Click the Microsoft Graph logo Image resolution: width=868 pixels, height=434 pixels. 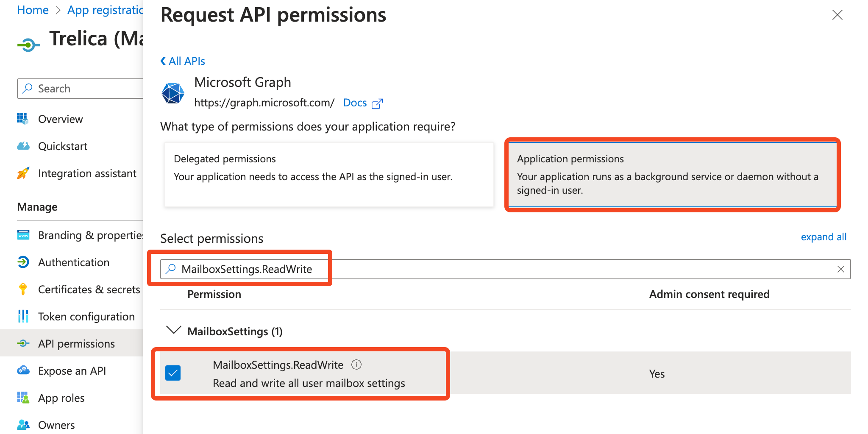[173, 93]
